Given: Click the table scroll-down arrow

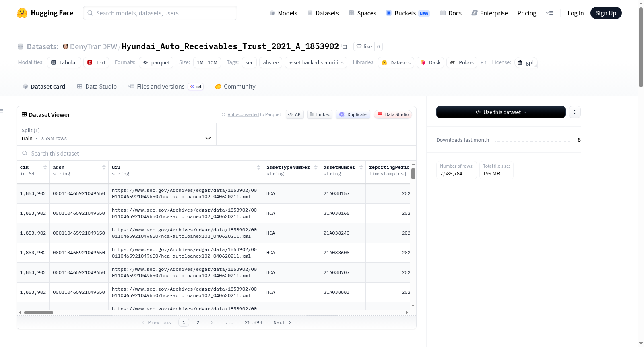Looking at the screenshot, I should click(x=413, y=306).
